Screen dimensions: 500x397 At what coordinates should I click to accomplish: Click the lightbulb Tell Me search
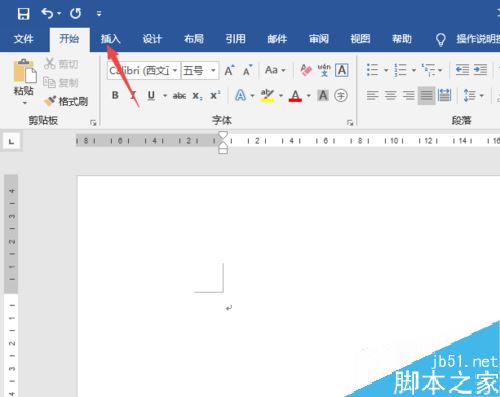pyautogui.click(x=441, y=39)
